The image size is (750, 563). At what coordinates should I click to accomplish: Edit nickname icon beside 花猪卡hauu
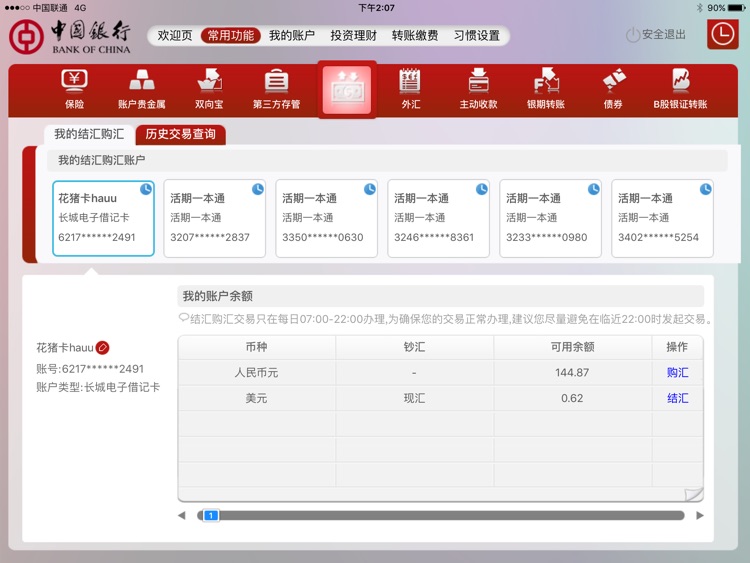pyautogui.click(x=102, y=348)
